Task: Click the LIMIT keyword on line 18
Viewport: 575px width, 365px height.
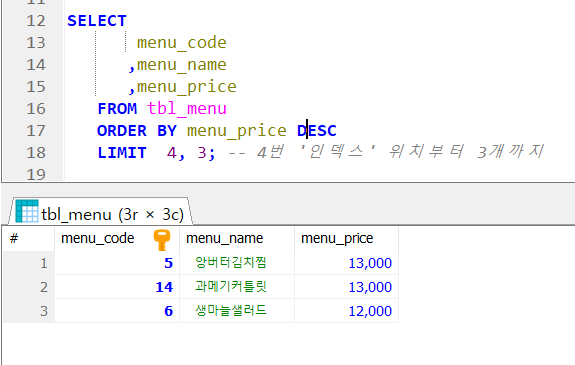Action: click(122, 153)
